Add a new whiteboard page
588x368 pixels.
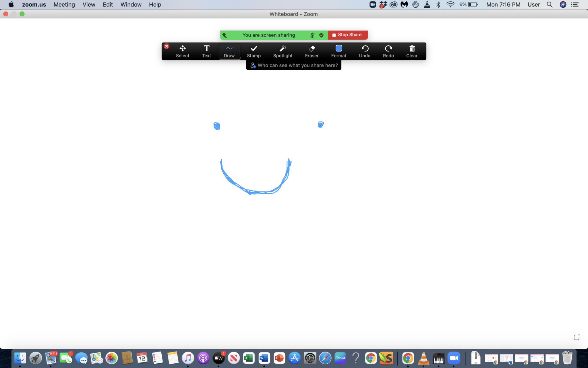click(577, 337)
